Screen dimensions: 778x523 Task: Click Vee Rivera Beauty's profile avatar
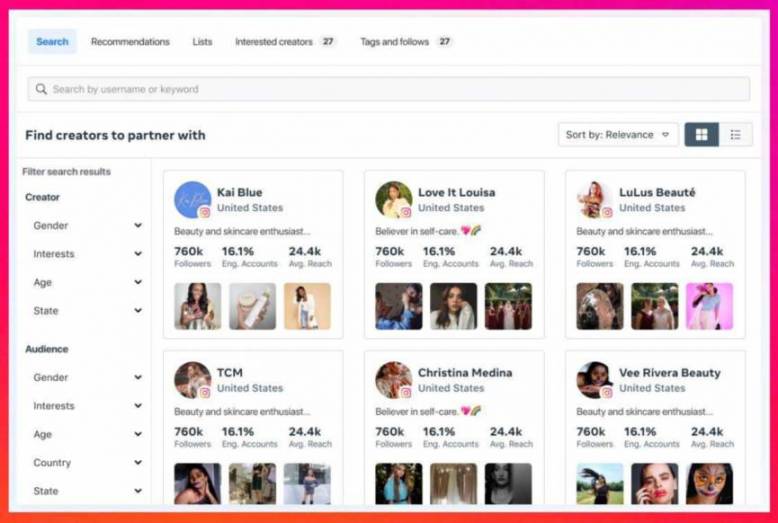[594, 380]
